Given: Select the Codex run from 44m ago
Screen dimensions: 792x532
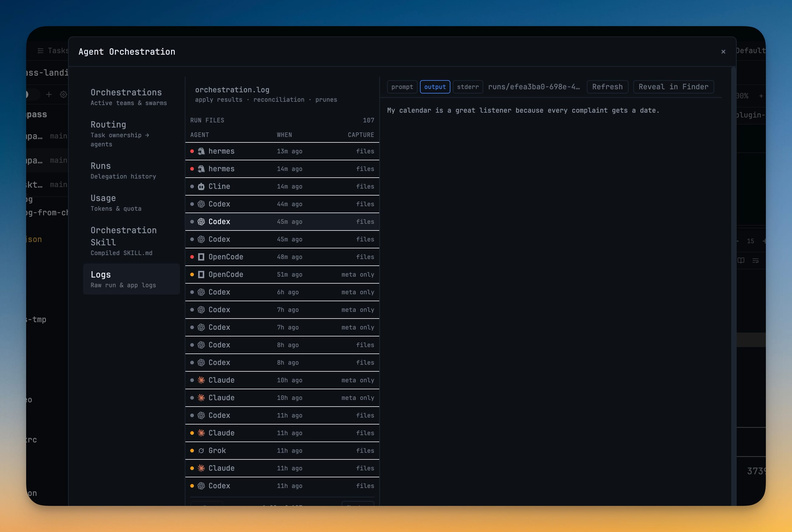Looking at the screenshot, I should pyautogui.click(x=282, y=204).
